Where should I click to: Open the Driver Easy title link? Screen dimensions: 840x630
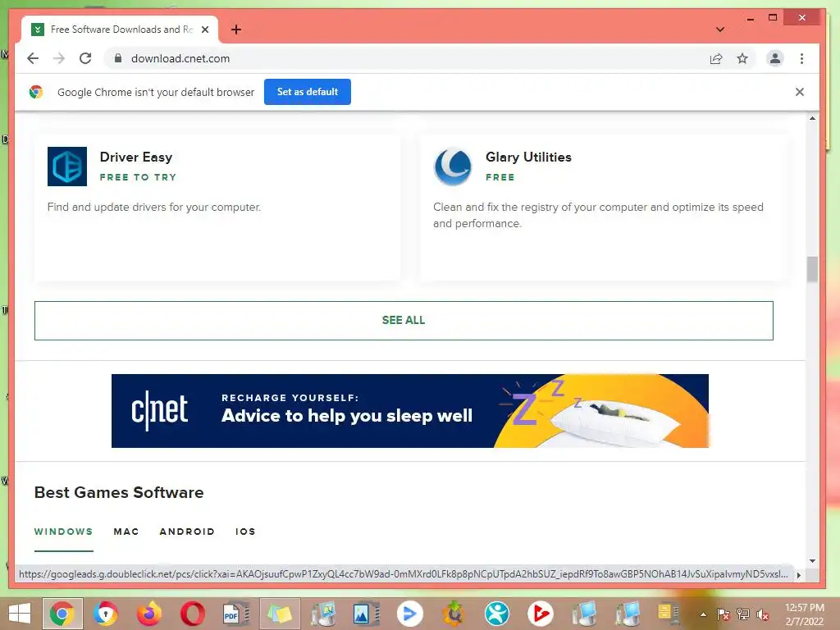[136, 157]
